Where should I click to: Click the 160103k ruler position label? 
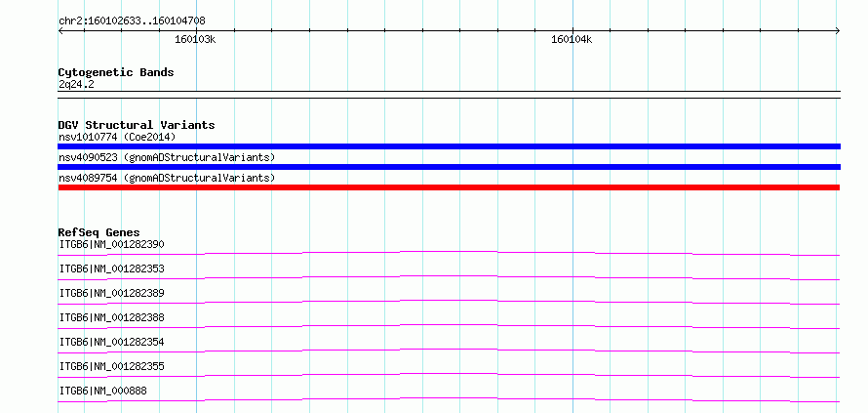pos(195,39)
